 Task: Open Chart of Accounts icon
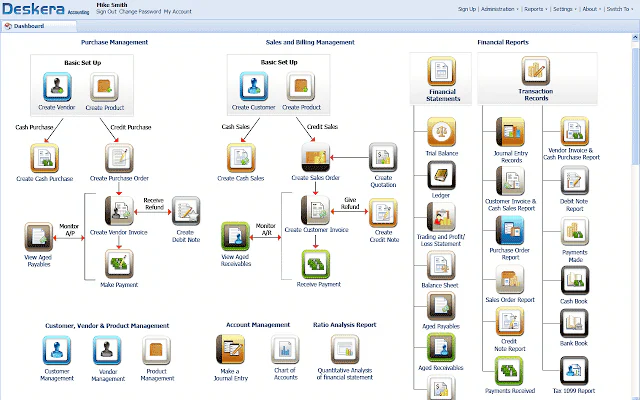pyautogui.click(x=285, y=349)
